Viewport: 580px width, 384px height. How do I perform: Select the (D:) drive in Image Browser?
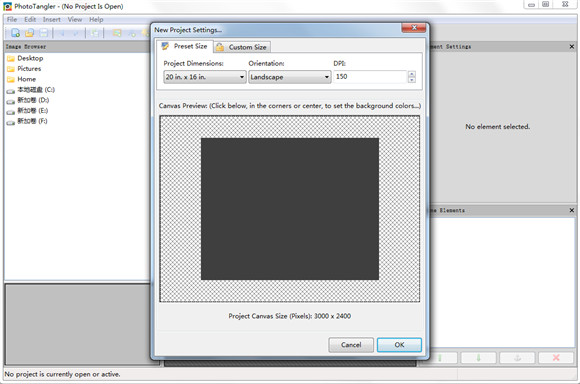pyautogui.click(x=28, y=100)
